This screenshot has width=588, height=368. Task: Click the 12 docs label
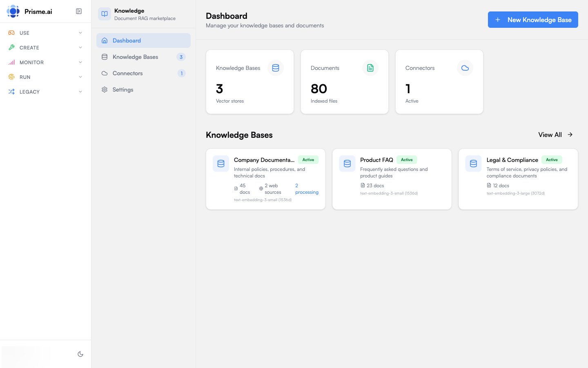[501, 186]
